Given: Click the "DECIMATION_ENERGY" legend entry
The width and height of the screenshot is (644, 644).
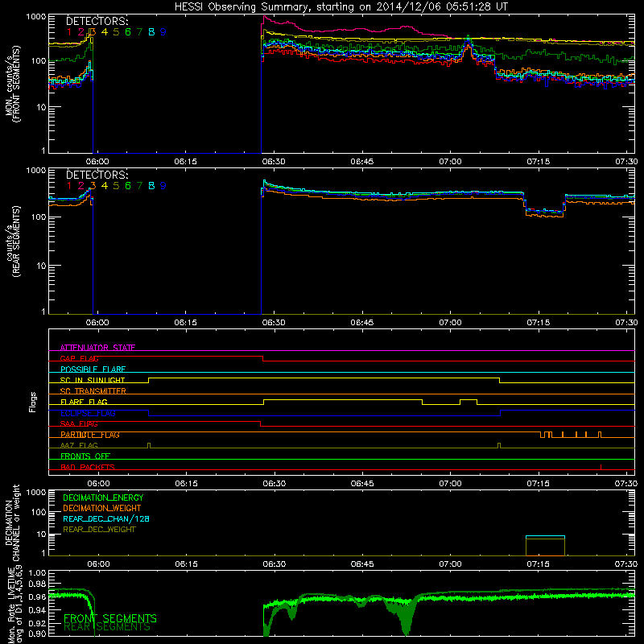Looking at the screenshot, I should click(103, 497).
